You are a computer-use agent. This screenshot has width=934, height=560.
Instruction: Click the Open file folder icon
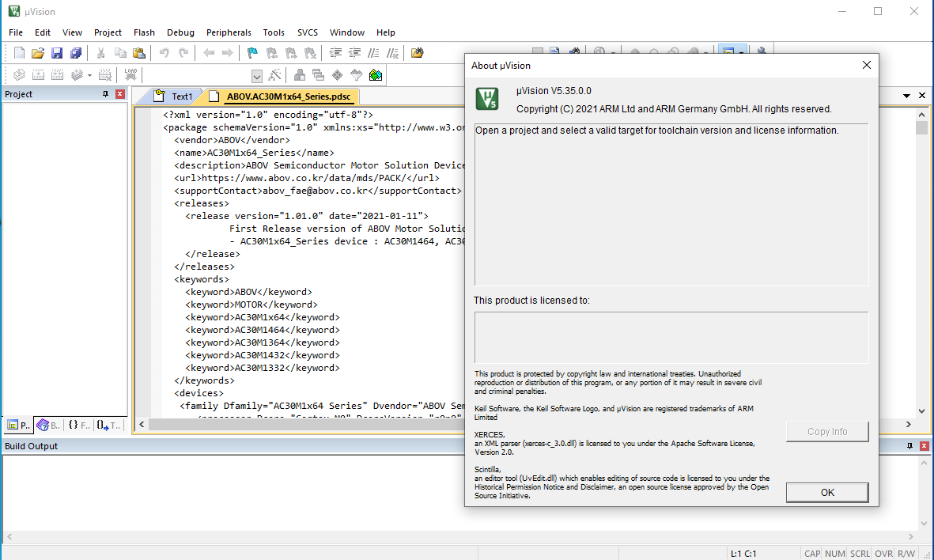click(x=37, y=53)
